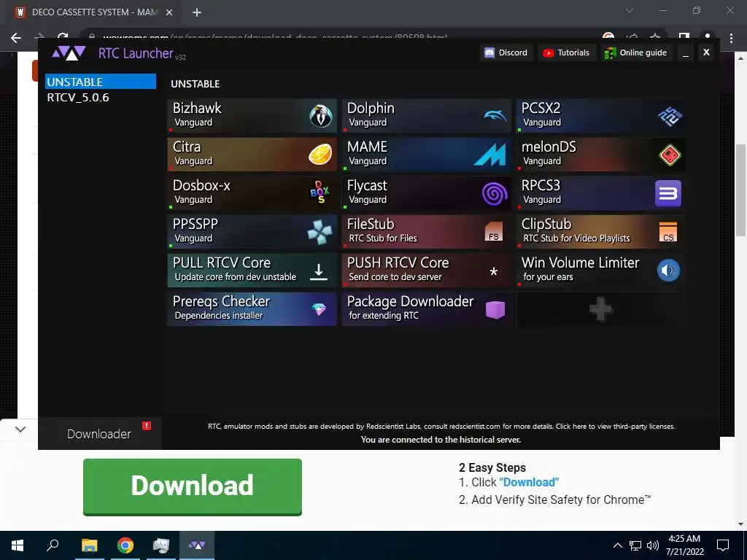Click the 'Dependencies installer' subtitle
The width and height of the screenshot is (747, 560).
point(219,315)
